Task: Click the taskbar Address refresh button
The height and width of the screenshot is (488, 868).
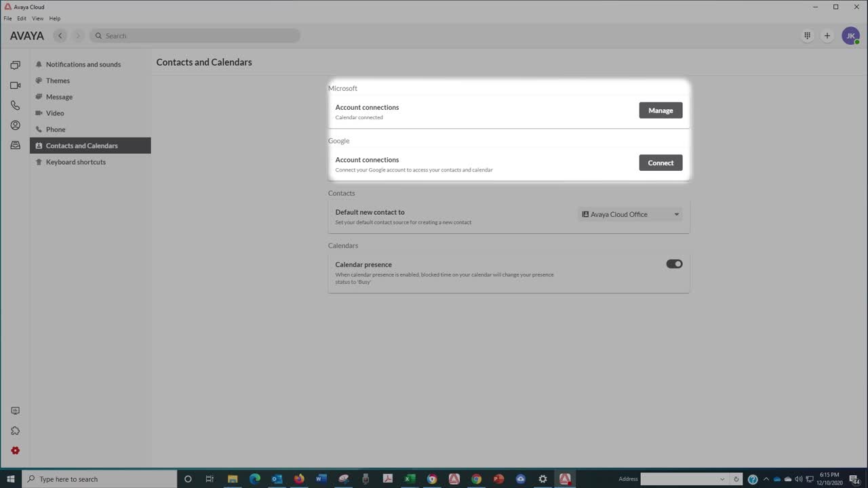Action: pos(736,479)
